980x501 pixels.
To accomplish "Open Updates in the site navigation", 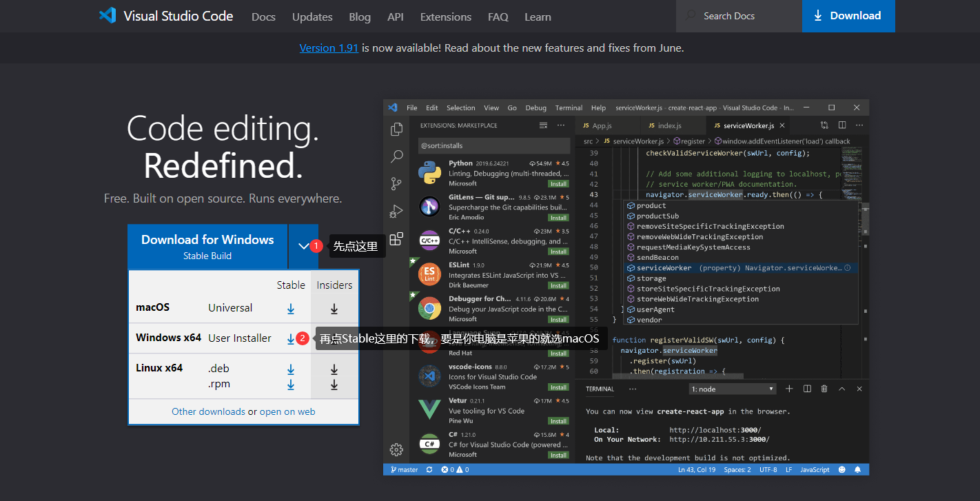I will click(312, 17).
